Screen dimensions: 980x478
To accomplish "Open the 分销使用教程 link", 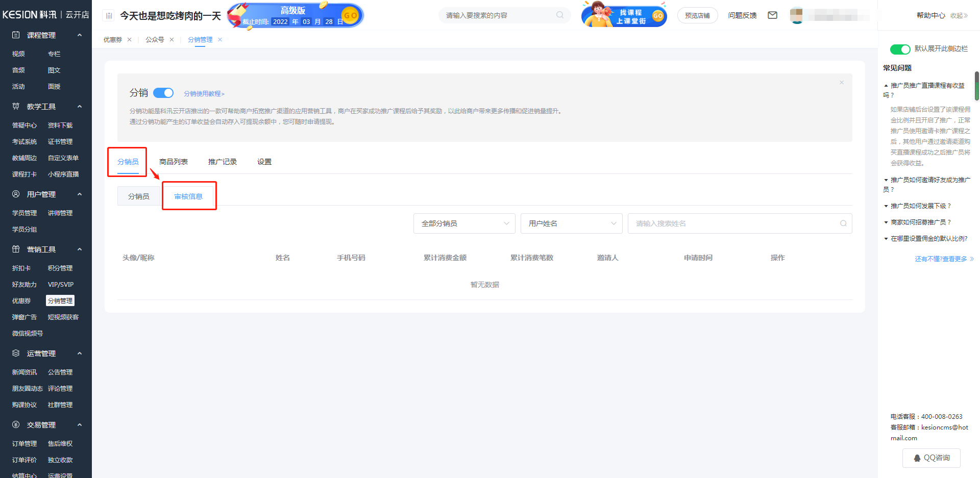I will (204, 94).
